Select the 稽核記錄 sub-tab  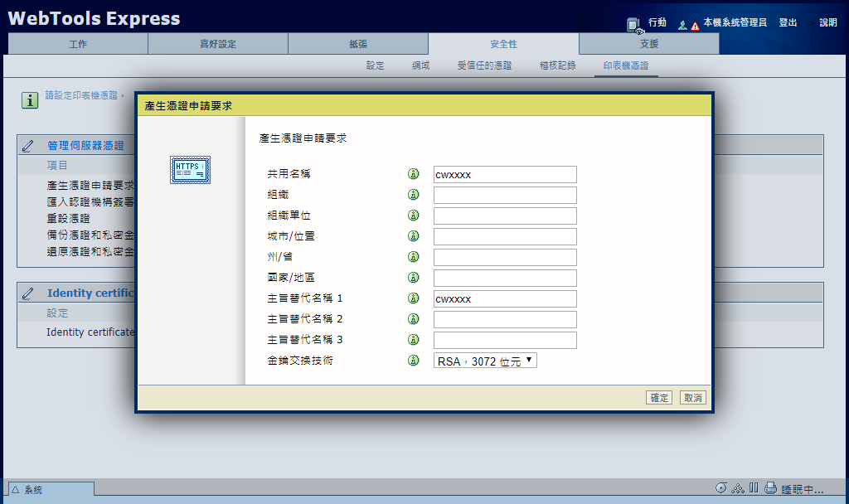coord(557,65)
